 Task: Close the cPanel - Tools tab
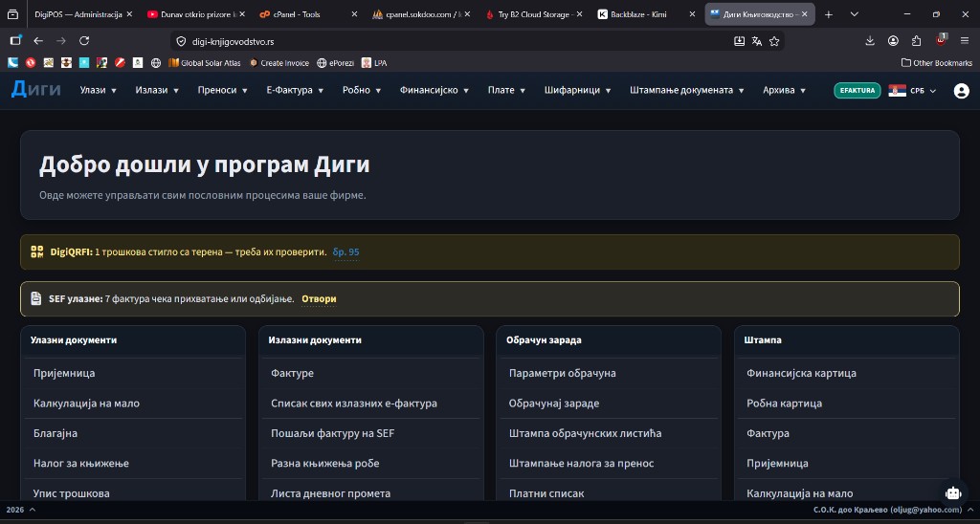[354, 14]
